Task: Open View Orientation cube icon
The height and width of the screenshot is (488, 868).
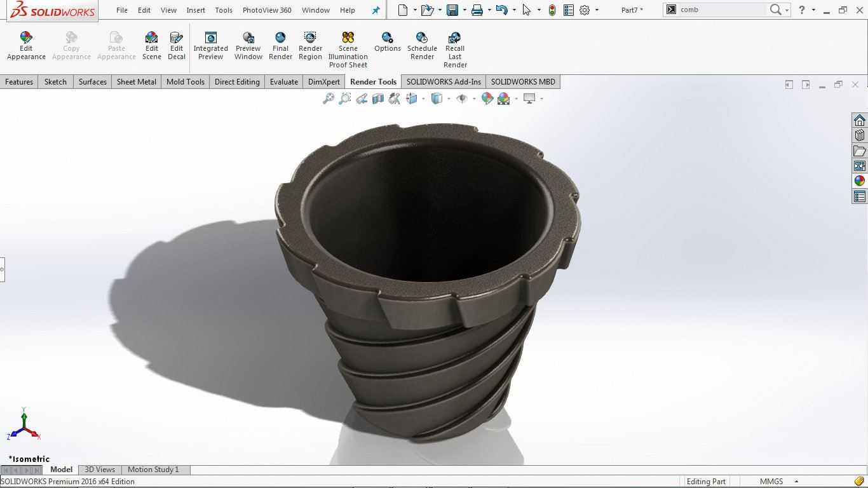Action: [412, 98]
